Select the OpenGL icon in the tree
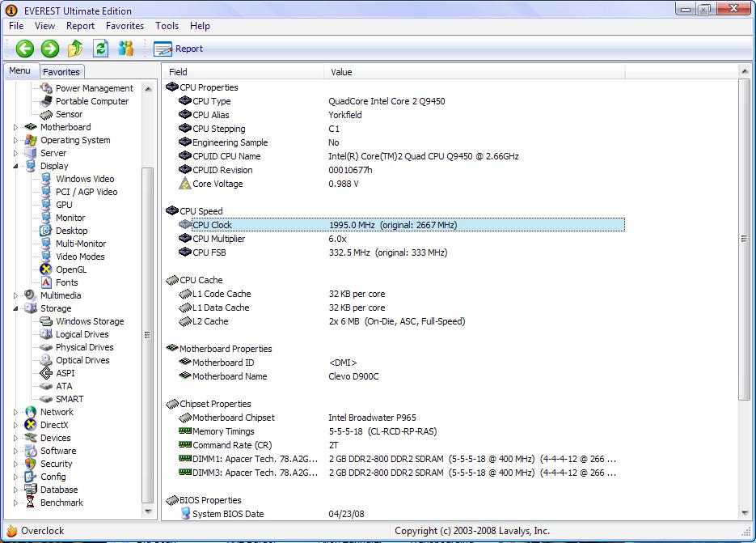Screen dimensions: 756x543 (x=47, y=269)
